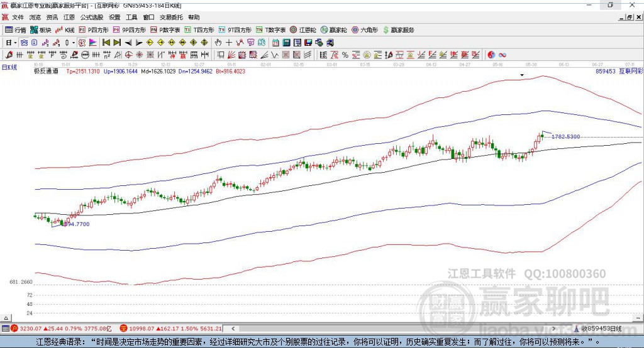Click the 1782.5300 price label
Screen dimensions: 644x348
(565, 137)
